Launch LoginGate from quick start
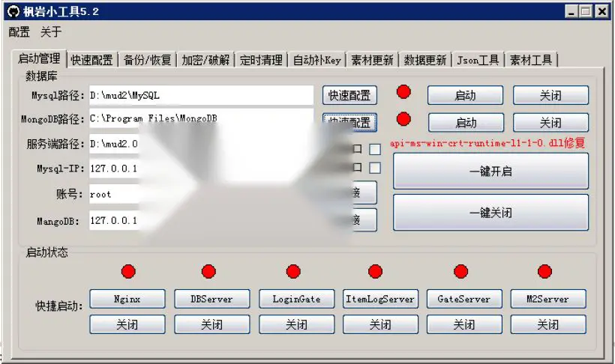The height and width of the screenshot is (364, 615). pyautogui.click(x=296, y=299)
